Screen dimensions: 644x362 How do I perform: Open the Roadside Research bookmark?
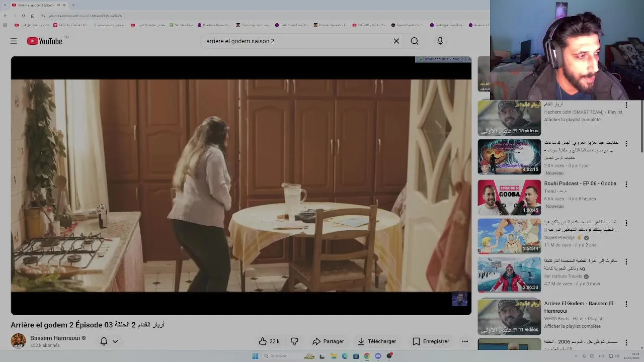[214, 25]
